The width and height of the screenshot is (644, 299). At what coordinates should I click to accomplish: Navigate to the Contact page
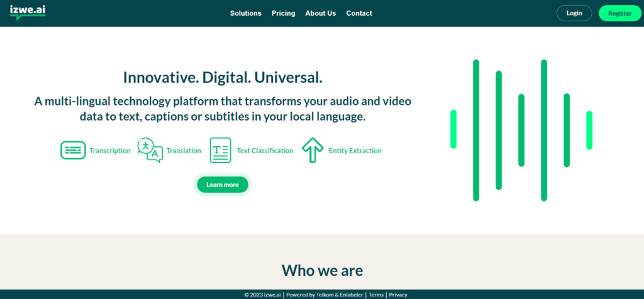point(359,13)
